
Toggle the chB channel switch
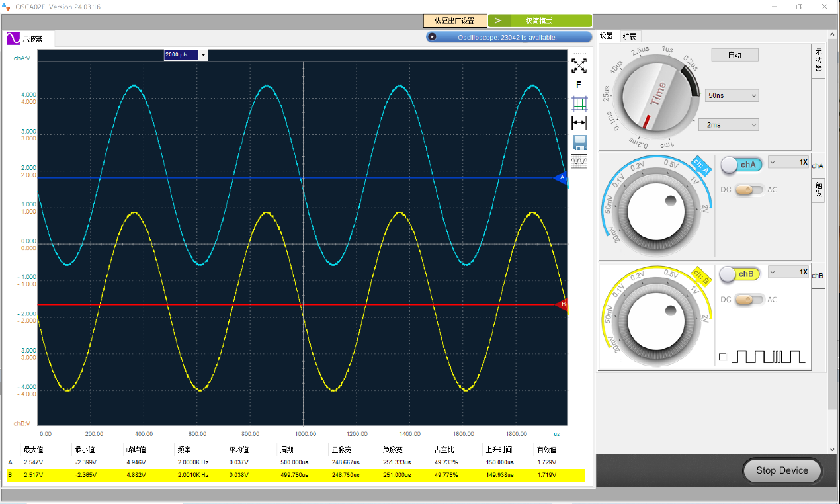[x=740, y=274]
